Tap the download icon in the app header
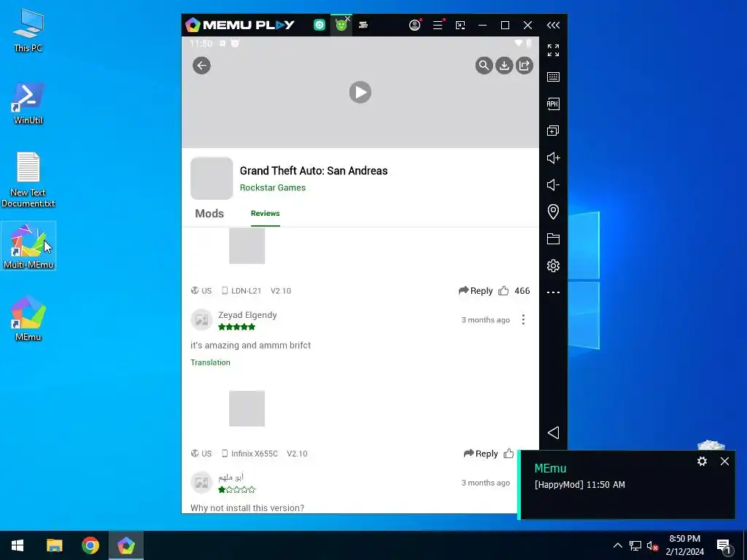The width and height of the screenshot is (747, 560). pos(504,66)
